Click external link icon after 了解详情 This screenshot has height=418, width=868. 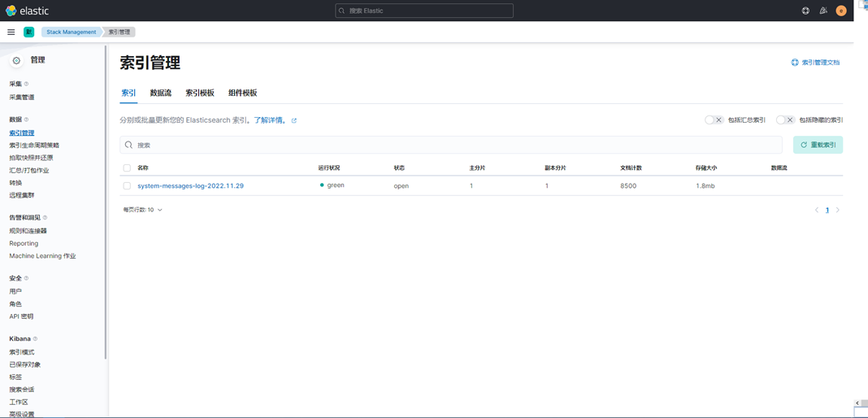[294, 120]
